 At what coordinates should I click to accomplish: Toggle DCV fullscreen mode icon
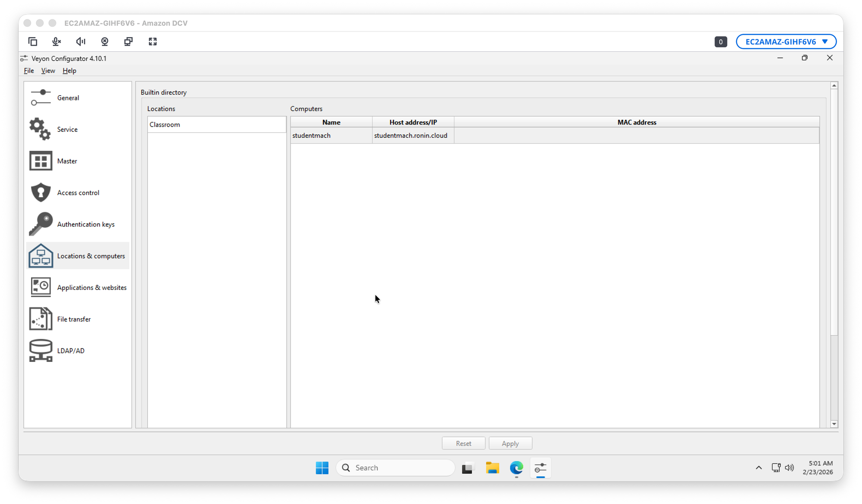coord(153,42)
